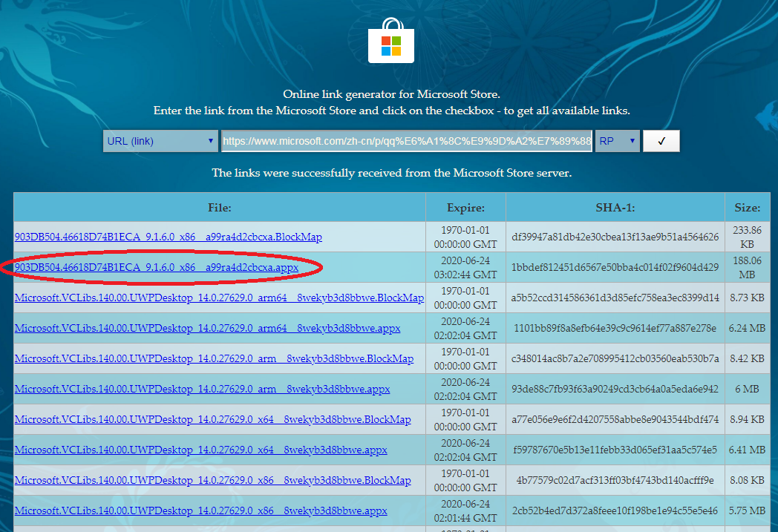Click the 6 MB size cell

pos(748,390)
